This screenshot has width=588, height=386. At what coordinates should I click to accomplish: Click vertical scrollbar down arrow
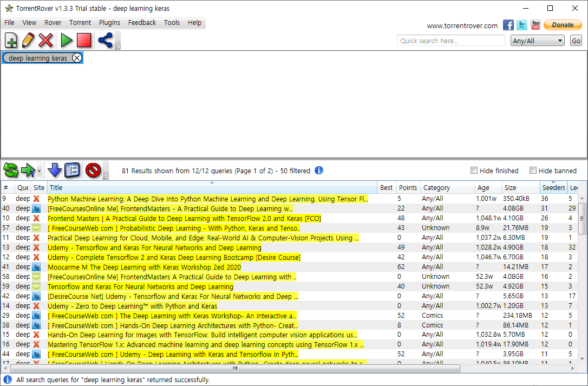582,359
